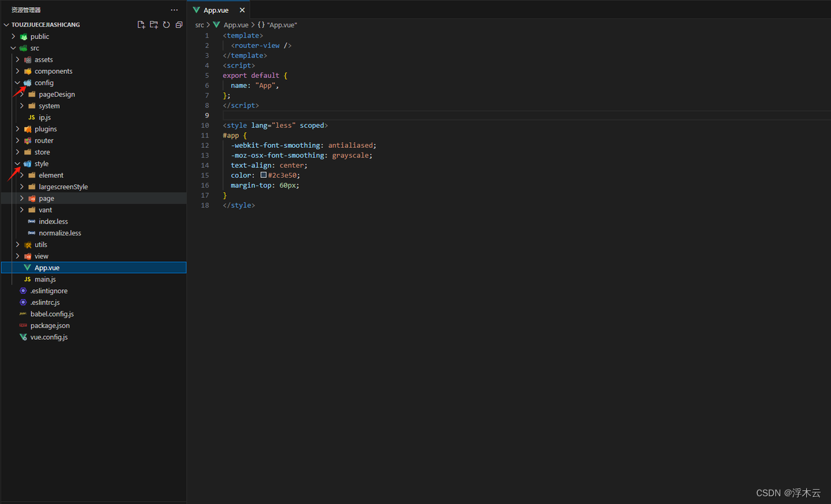Screen dimensions: 831x504
Task: Open normalize.less file
Action: pos(60,233)
